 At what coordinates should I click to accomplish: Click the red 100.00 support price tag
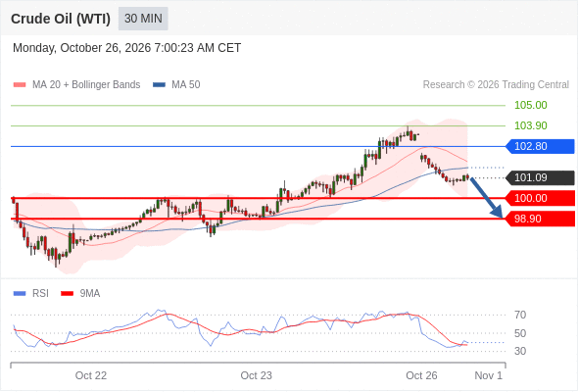[540, 198]
